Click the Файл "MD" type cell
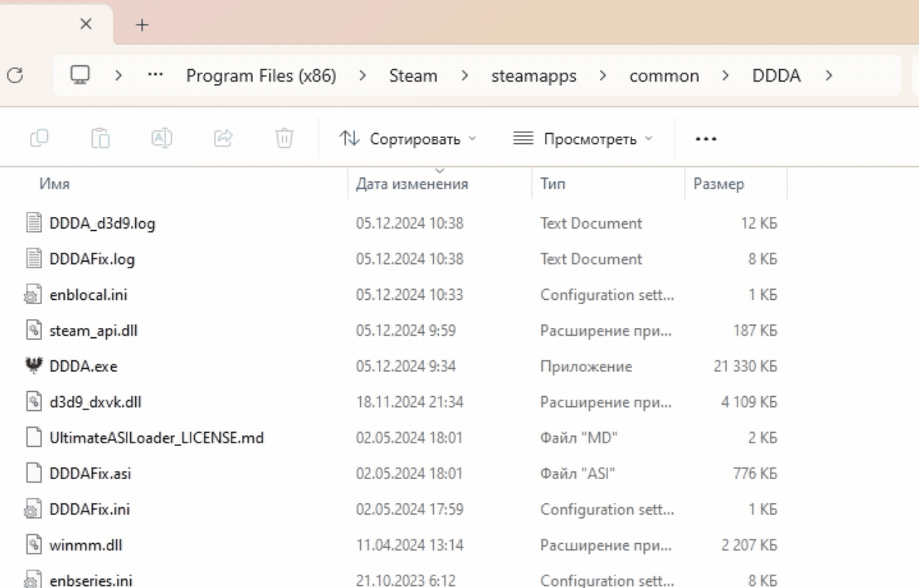The image size is (919, 588). 579,438
